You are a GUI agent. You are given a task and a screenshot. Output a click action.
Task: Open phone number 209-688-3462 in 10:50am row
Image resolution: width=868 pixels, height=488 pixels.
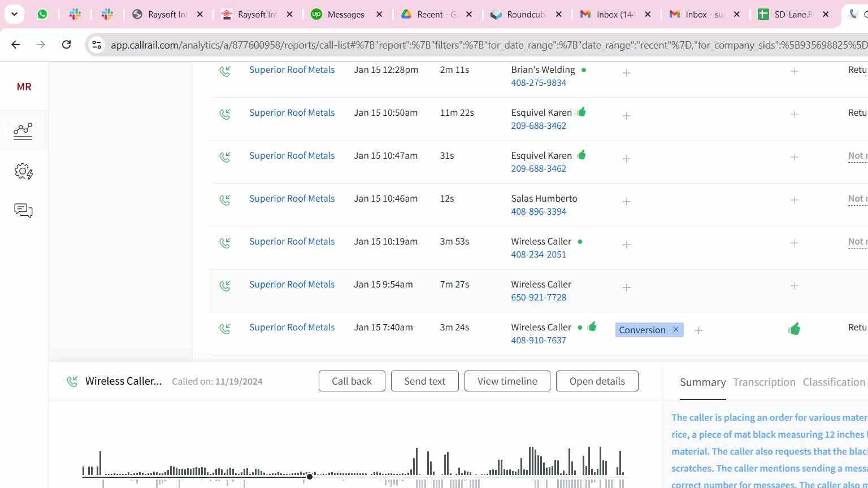pos(539,126)
